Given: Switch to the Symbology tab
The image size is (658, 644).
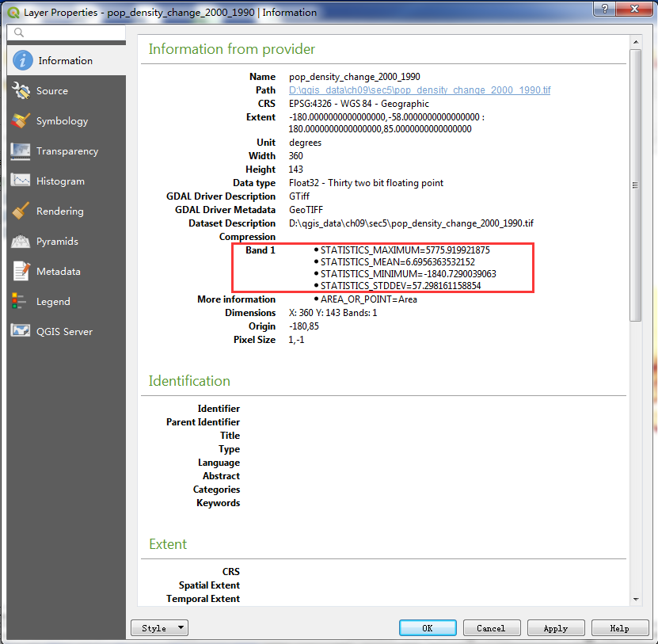Looking at the screenshot, I should [62, 121].
